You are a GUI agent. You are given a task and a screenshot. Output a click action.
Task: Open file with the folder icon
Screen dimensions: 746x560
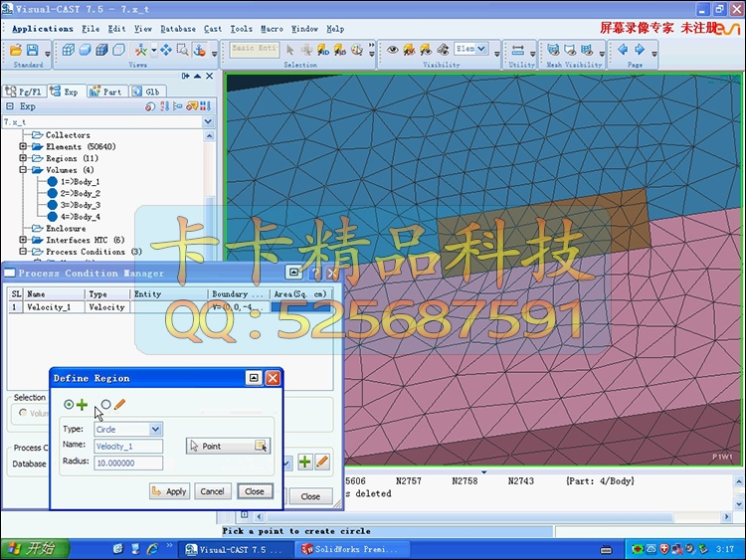tap(16, 50)
